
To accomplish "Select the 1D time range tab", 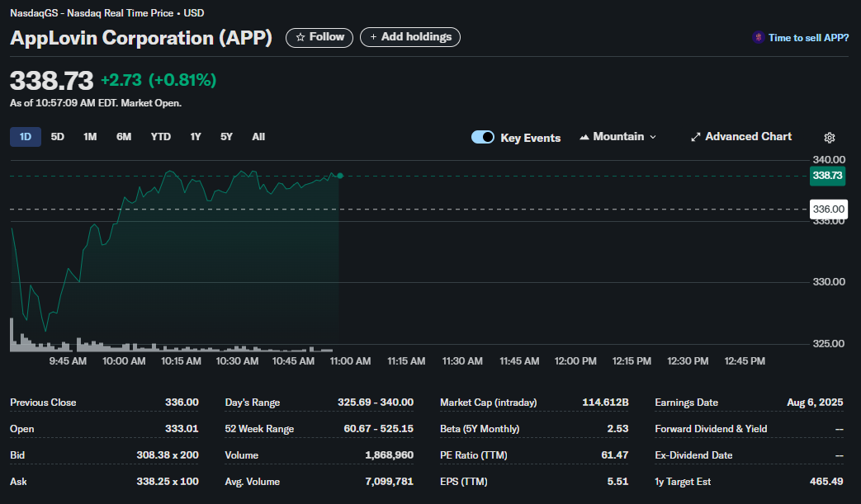I will 26,137.
